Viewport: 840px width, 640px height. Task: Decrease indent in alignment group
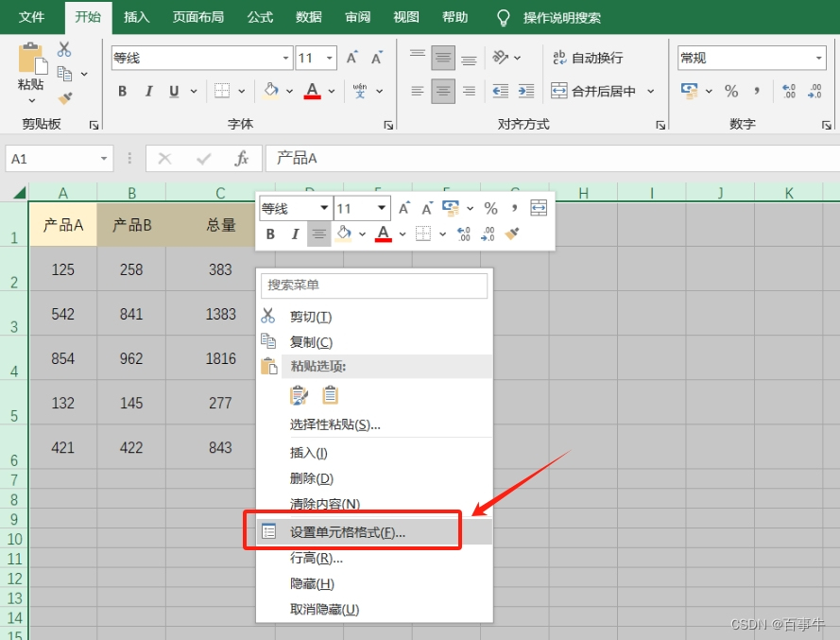501,91
